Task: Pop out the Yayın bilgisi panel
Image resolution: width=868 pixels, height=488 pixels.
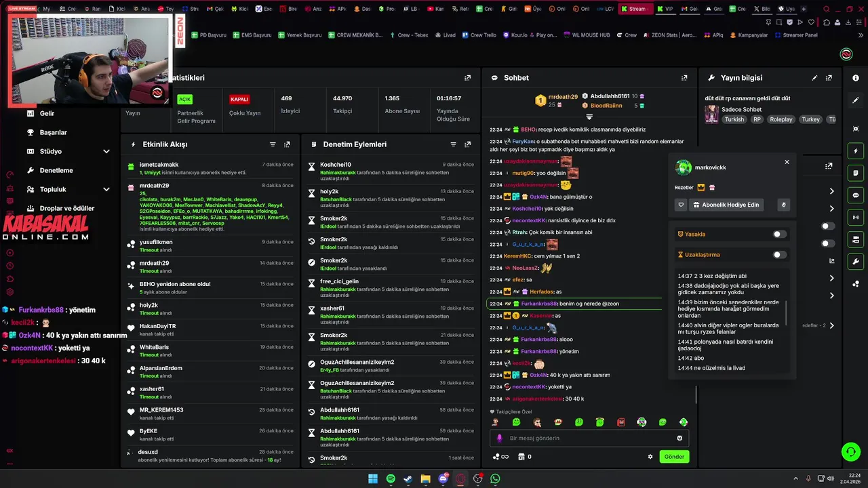Action: point(829,78)
